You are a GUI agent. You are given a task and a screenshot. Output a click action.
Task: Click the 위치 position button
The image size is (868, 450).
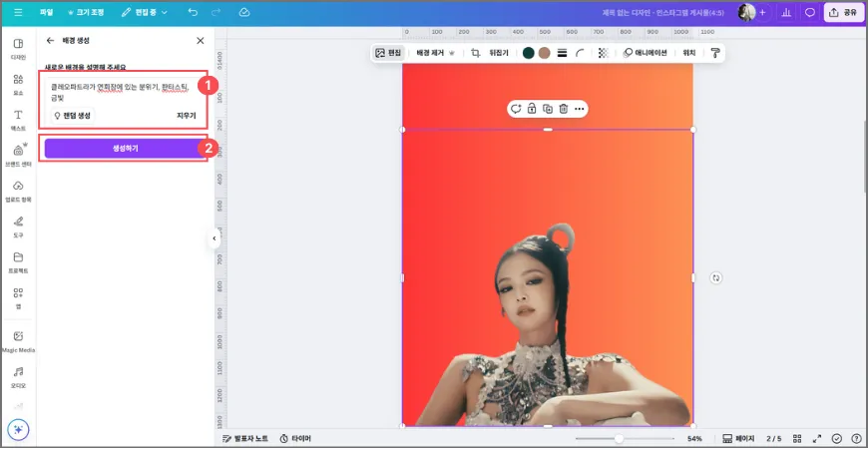pos(688,53)
